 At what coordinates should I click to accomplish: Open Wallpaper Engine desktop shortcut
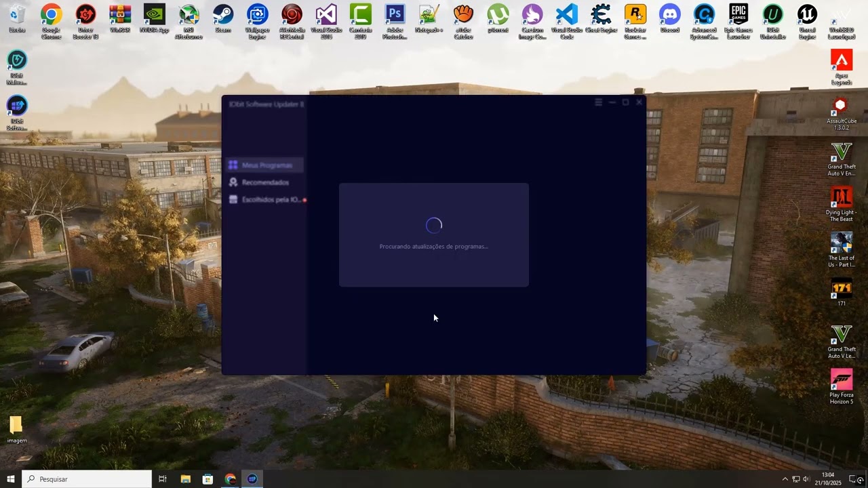coord(257,22)
